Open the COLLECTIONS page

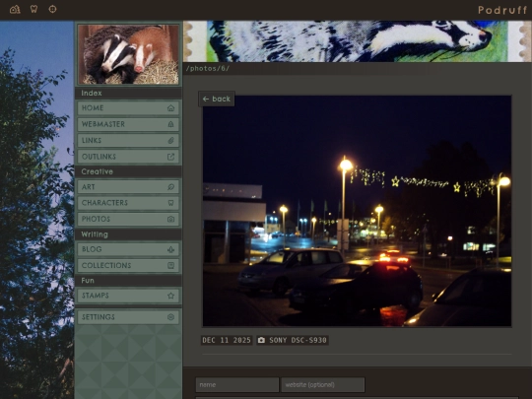point(128,265)
